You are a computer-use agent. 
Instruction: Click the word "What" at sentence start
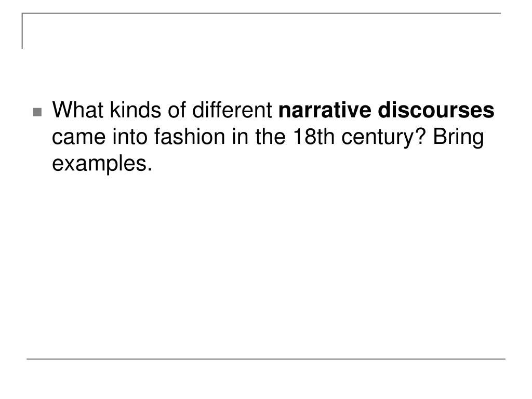click(x=78, y=110)
